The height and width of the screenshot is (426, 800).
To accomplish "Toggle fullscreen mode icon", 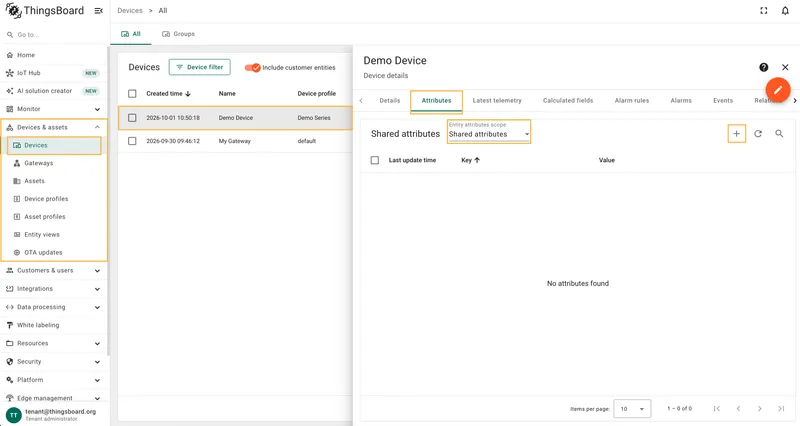I will (764, 11).
